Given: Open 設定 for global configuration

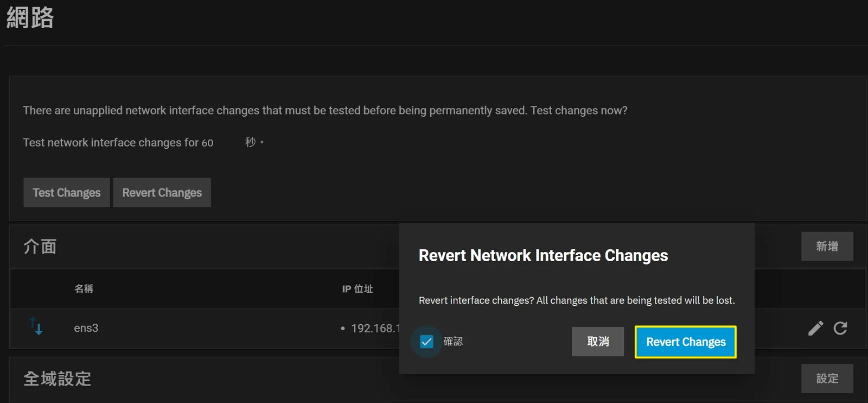Looking at the screenshot, I should pyautogui.click(x=827, y=379).
